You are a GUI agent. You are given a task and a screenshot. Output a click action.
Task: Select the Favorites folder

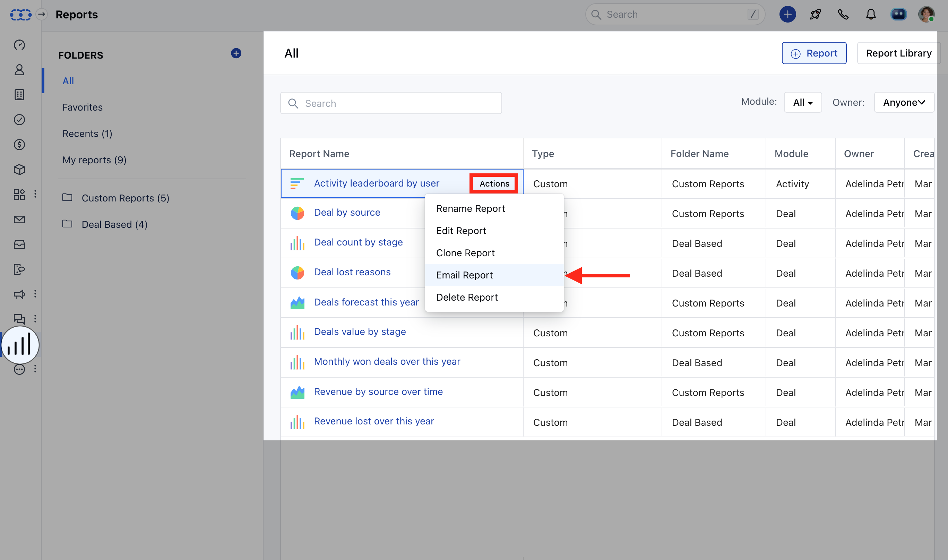coord(82,107)
